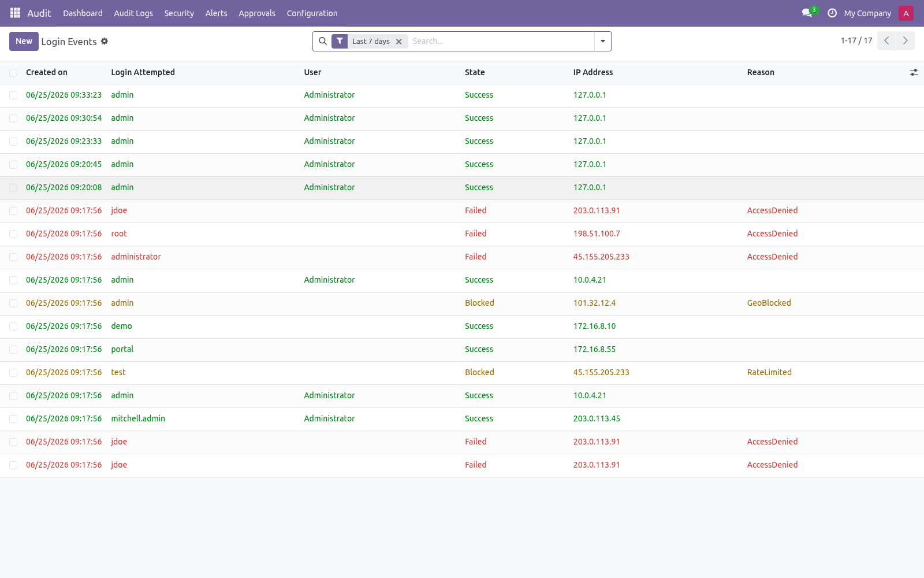The image size is (924, 578).
Task: Click the filter funnel icon
Action: coord(340,41)
